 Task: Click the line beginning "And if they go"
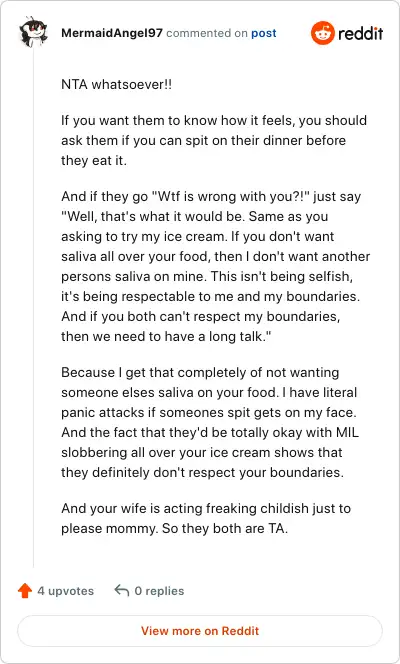click(211, 197)
